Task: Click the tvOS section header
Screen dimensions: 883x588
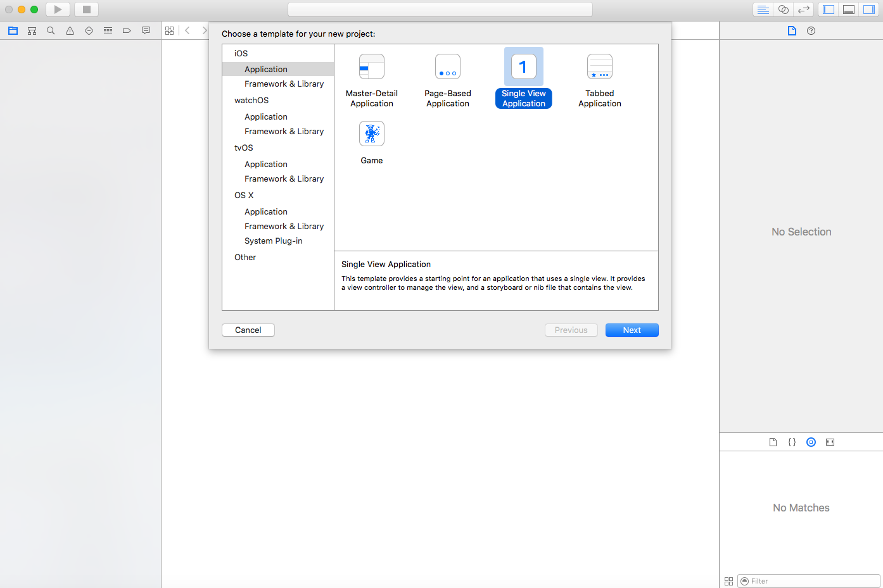Action: tap(244, 147)
